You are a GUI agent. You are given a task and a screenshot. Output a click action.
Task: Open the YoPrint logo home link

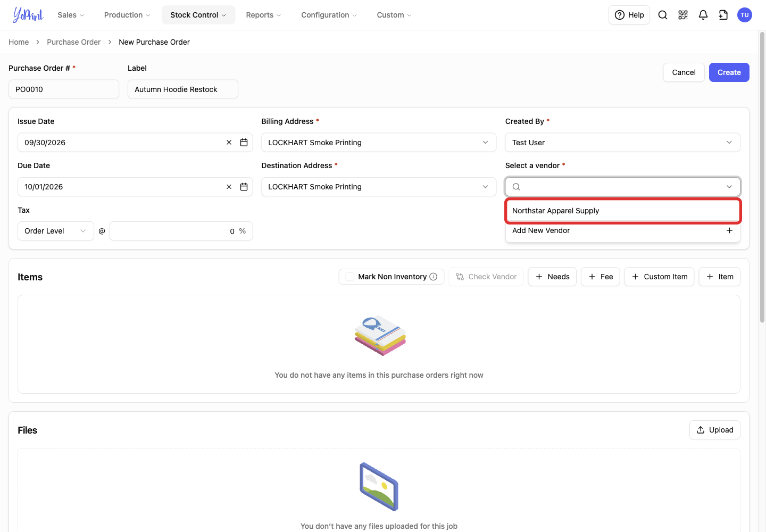point(28,15)
